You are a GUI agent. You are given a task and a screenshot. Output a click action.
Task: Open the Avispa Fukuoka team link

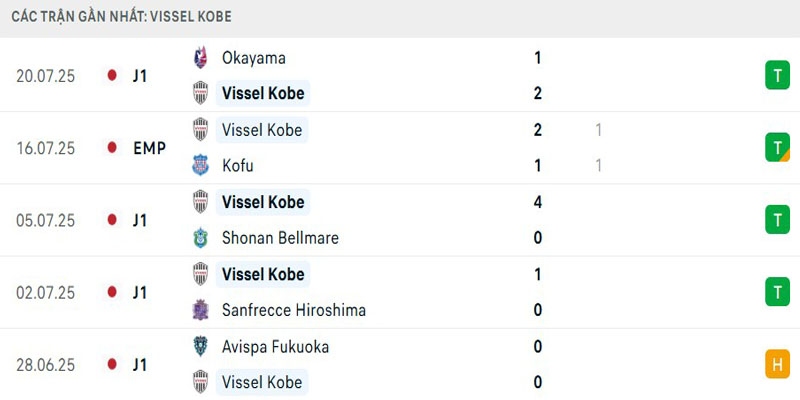tap(275, 347)
